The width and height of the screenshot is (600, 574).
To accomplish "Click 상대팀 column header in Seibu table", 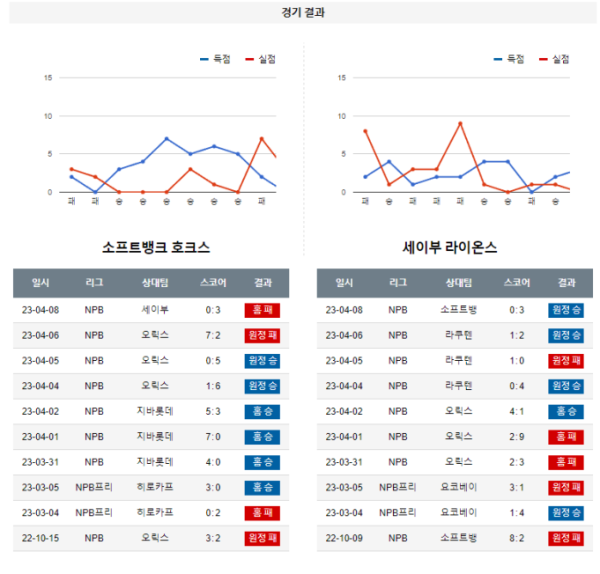I will click(x=459, y=283).
